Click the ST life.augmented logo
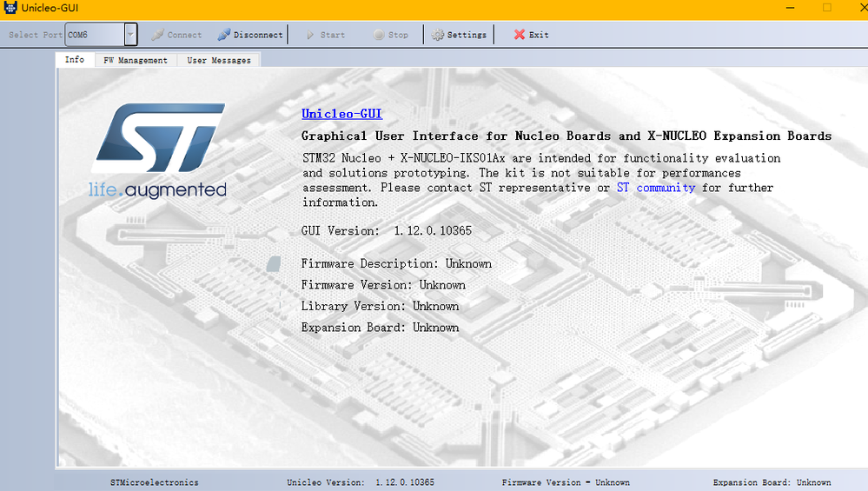The height and width of the screenshot is (491, 868). (x=158, y=150)
